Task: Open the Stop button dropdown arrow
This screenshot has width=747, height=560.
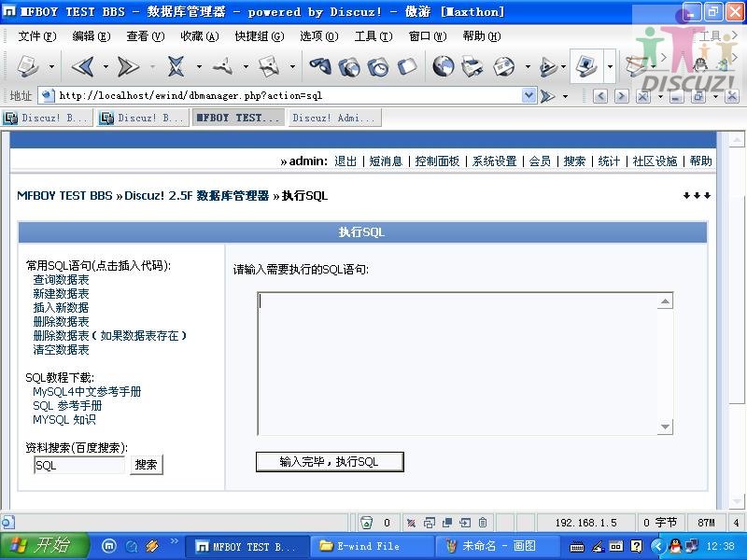Action: pos(199,66)
